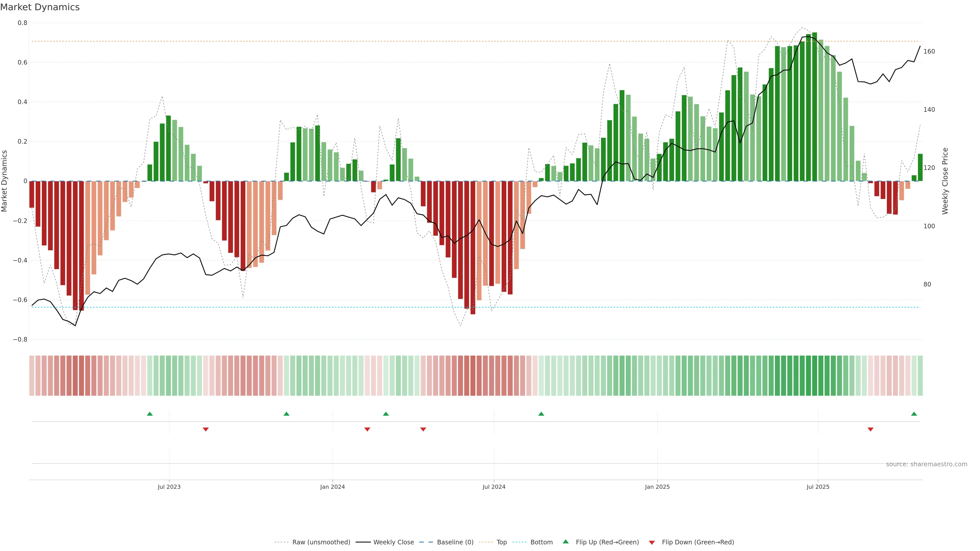Image resolution: width=980 pixels, height=551 pixels.
Task: Click the last red flip-down triangle marker
Action: (x=871, y=429)
